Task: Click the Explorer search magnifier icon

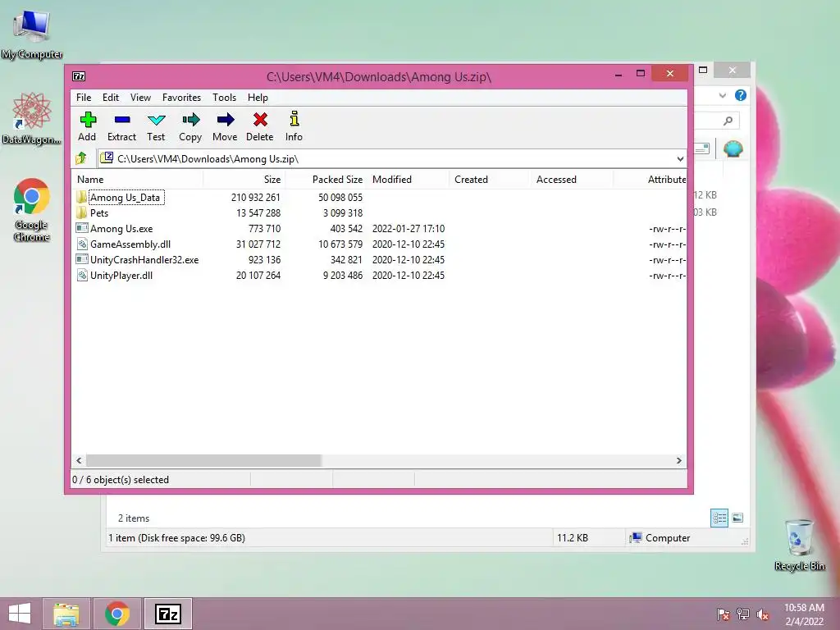Action: coord(728,121)
